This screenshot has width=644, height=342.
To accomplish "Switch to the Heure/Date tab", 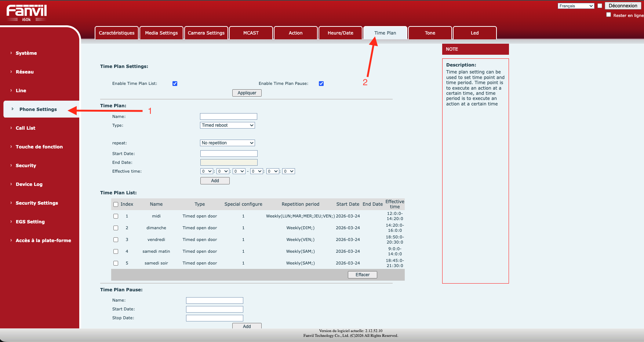I will tap(340, 33).
